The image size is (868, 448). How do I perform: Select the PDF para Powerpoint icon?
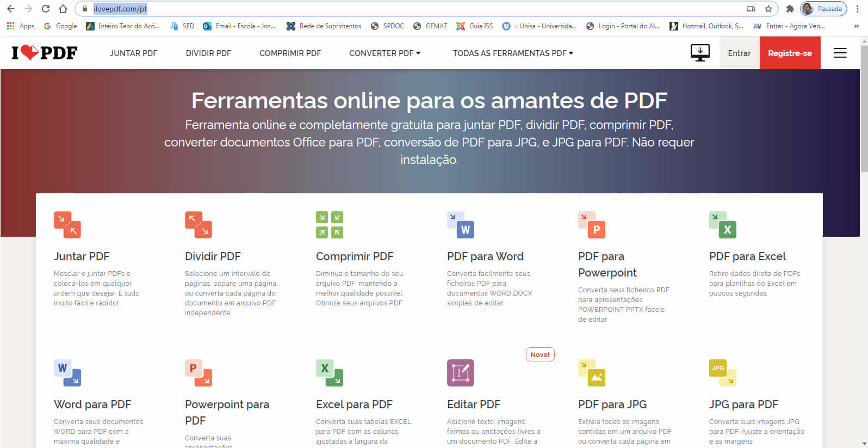[592, 225]
